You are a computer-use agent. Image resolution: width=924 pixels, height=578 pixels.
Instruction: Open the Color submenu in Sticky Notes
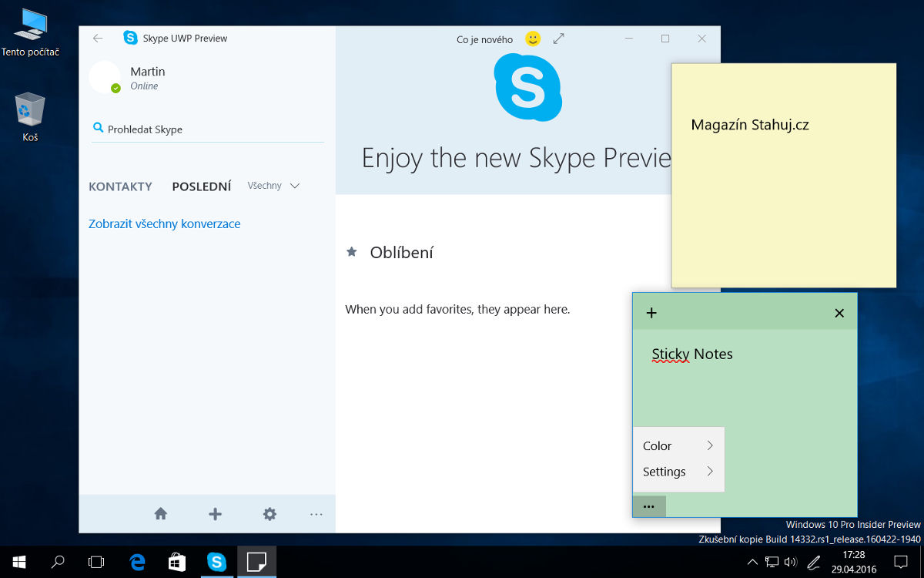(x=678, y=445)
